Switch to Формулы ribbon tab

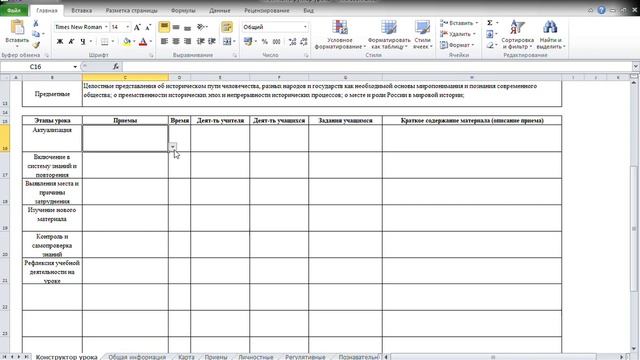coord(183,10)
